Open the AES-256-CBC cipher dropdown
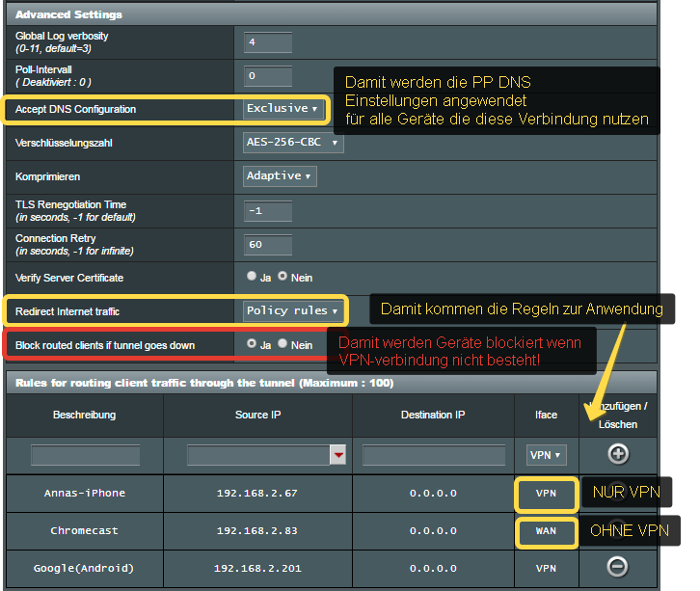The image size is (700, 591). click(293, 143)
